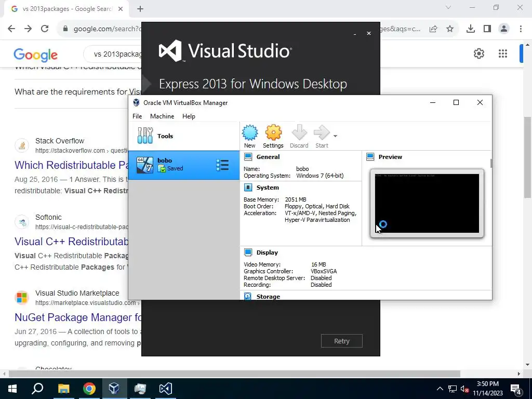Open the Start button dropdown arrow

pyautogui.click(x=335, y=136)
